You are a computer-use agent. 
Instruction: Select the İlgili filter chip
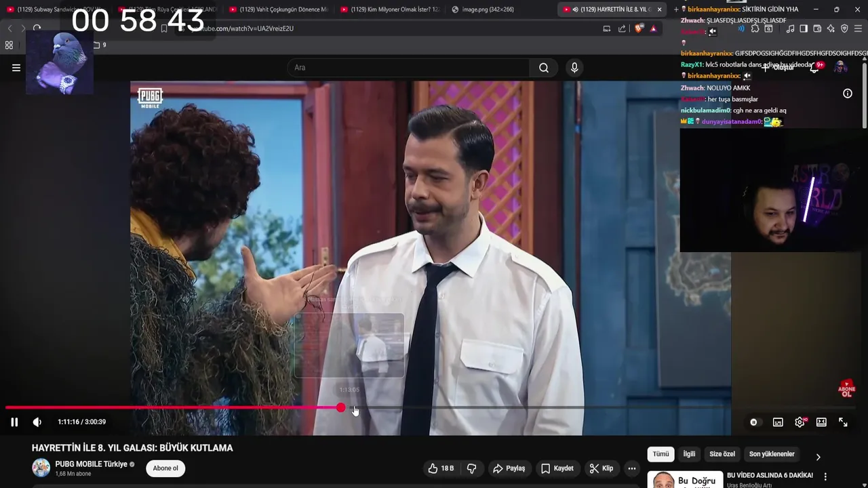pyautogui.click(x=689, y=454)
